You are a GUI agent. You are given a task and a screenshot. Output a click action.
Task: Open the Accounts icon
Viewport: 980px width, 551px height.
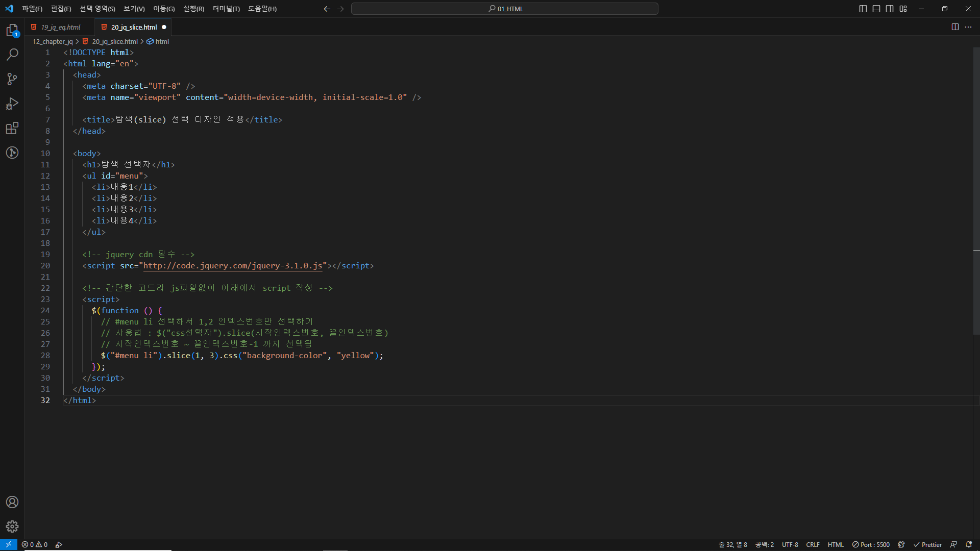pyautogui.click(x=12, y=502)
